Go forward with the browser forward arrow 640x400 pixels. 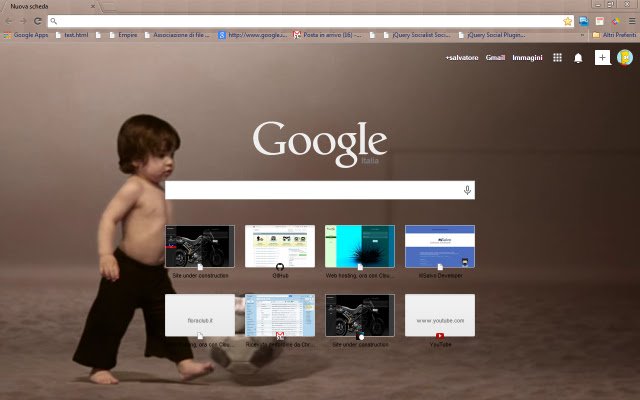[x=23, y=21]
